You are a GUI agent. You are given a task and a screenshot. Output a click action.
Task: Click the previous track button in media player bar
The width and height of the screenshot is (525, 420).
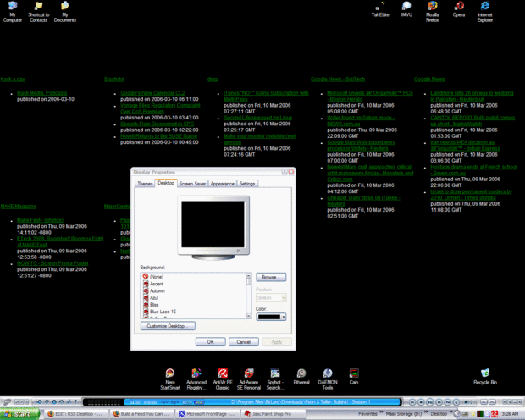412,402
